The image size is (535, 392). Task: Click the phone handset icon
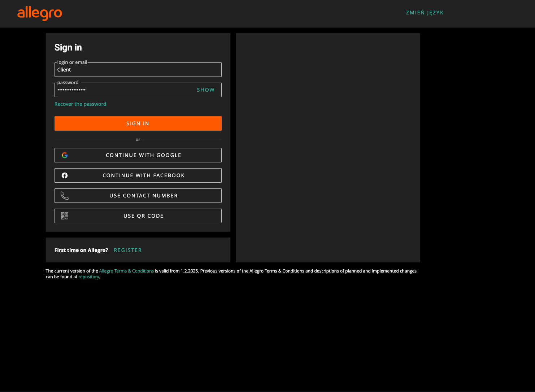(65, 196)
